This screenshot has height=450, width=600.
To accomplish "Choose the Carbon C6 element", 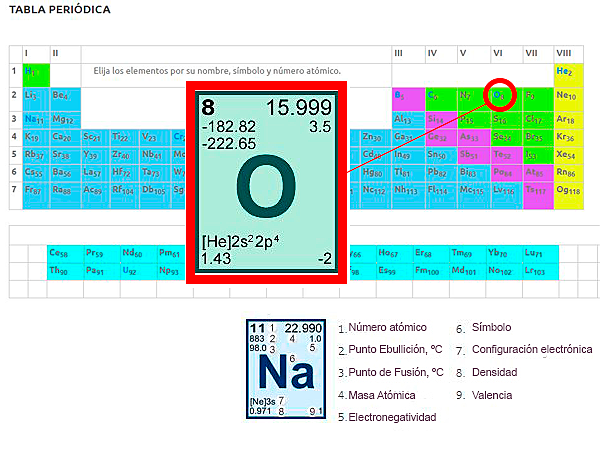I will coord(441,99).
